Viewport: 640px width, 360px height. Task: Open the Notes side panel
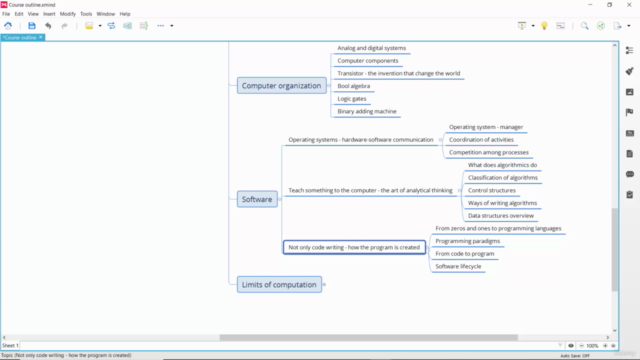629,153
